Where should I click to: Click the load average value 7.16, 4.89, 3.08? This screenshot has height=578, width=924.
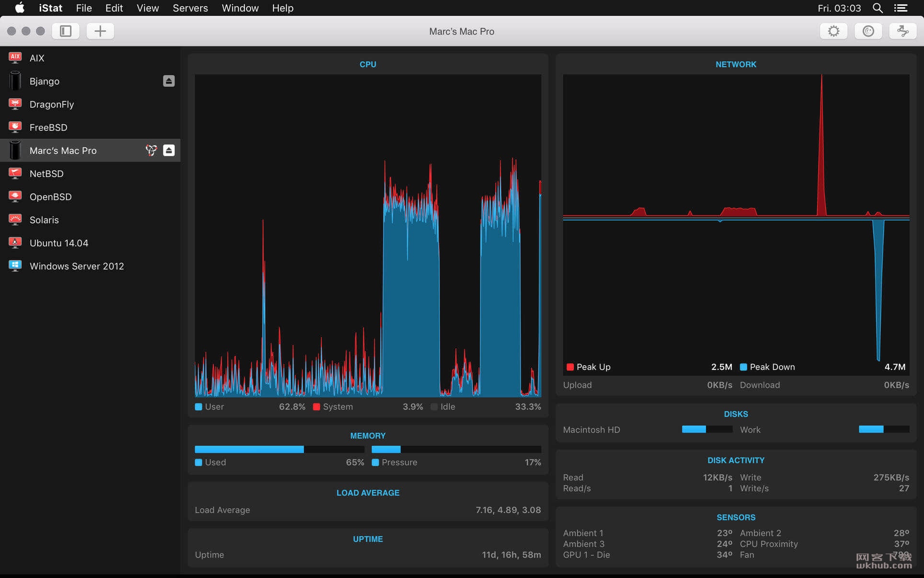[508, 510]
